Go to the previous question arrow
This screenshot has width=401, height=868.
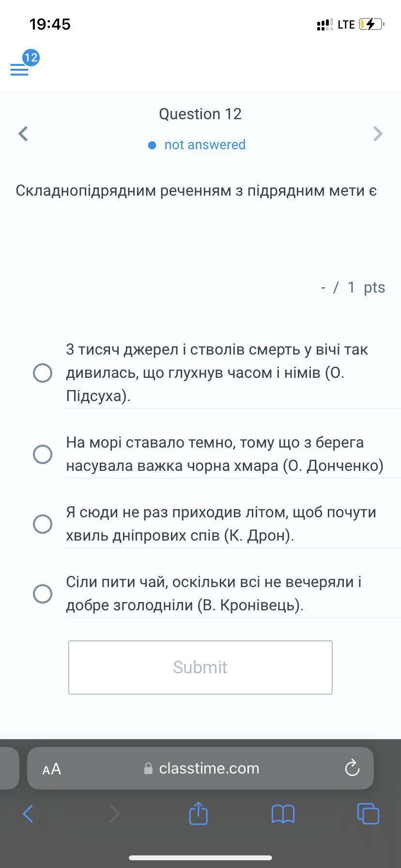23,134
